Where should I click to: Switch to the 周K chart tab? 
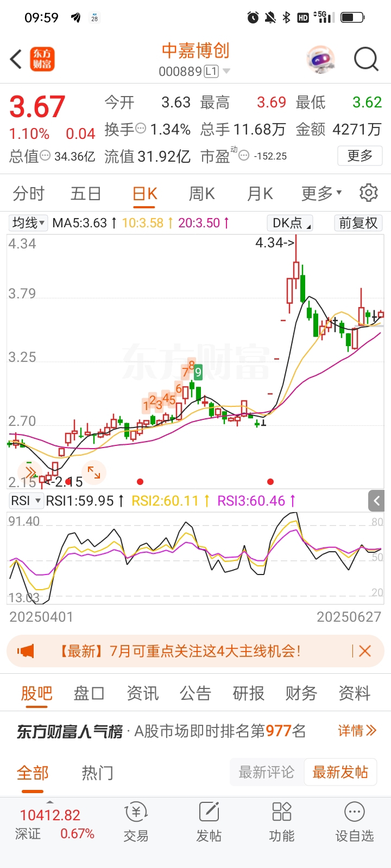tap(201, 193)
